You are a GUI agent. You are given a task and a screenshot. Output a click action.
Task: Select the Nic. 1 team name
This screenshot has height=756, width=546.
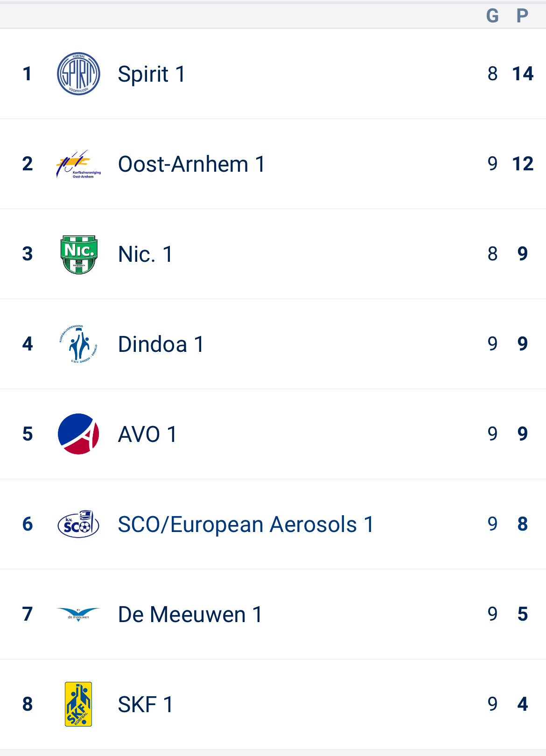coord(145,254)
